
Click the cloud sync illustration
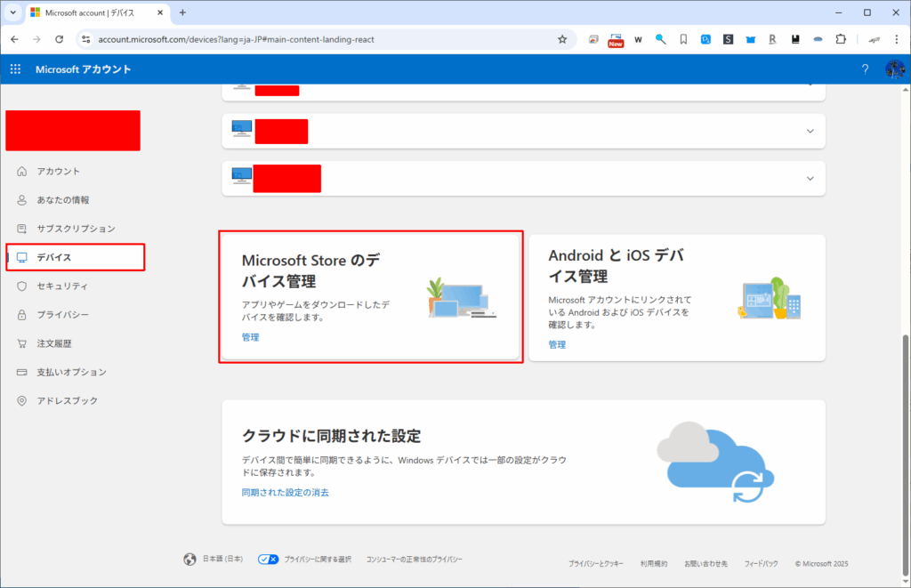pyautogui.click(x=715, y=462)
